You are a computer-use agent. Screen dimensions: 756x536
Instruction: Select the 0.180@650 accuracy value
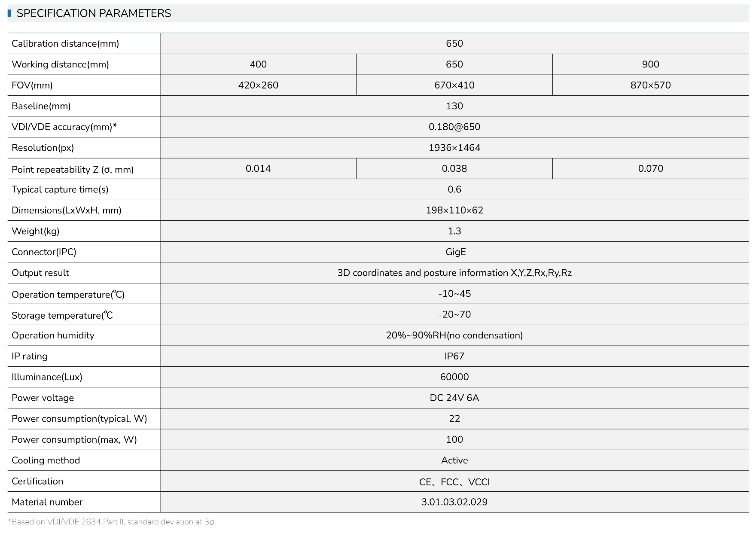tap(454, 127)
